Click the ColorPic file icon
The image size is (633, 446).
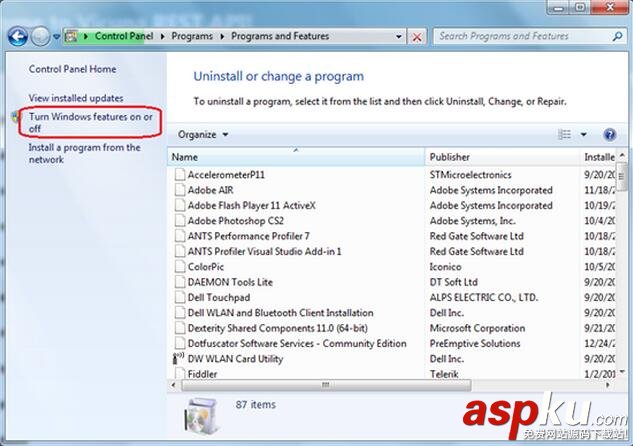[x=180, y=267]
